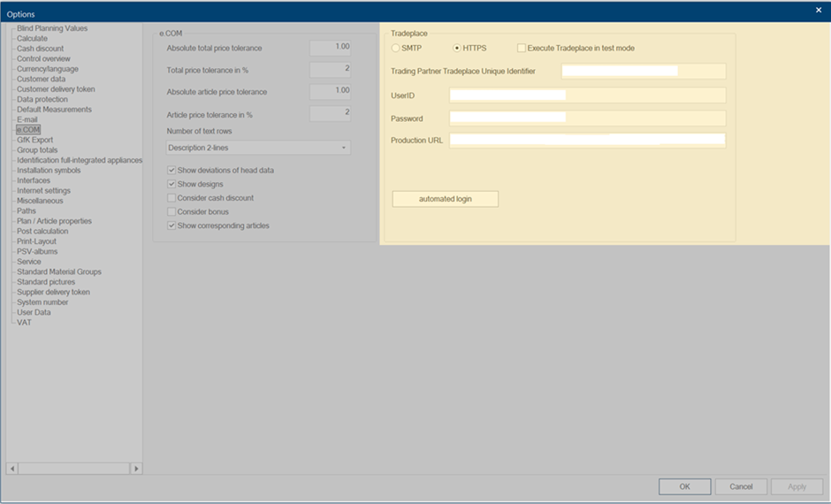
Task: Close the Options dialog window
Action: [818, 10]
